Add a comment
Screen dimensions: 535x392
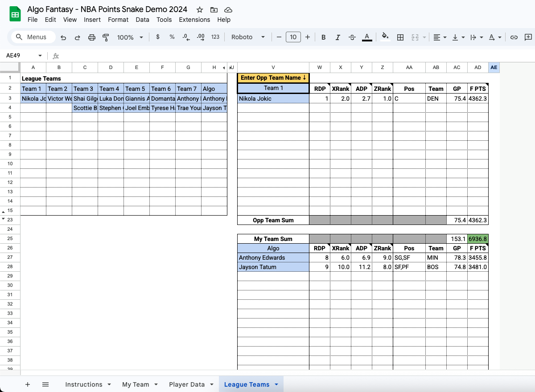click(x=528, y=37)
